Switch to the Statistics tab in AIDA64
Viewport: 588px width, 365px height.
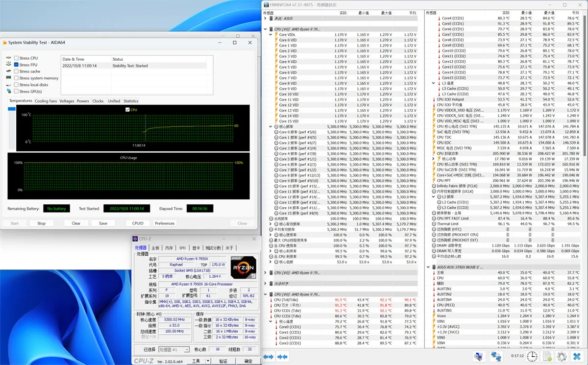[x=131, y=101]
